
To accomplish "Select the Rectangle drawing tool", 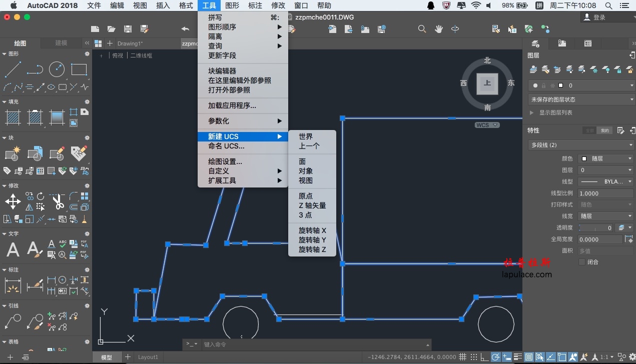I will coord(79,69).
